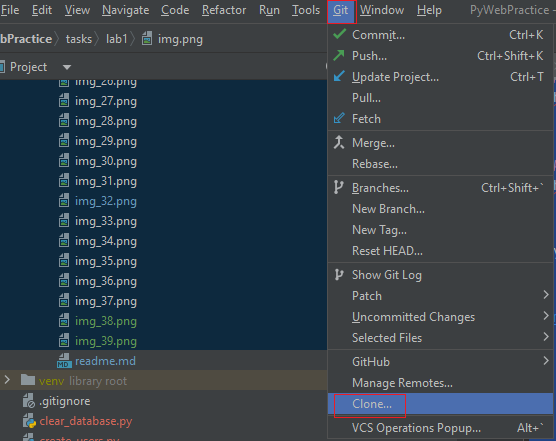Screen dimensions: 556x441
Task: Click the lab1 breadcrumb
Action: coord(116,39)
